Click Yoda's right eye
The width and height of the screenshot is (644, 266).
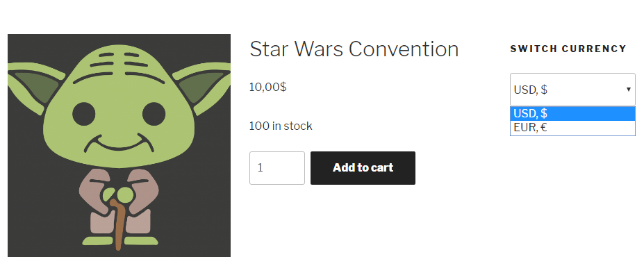coord(154,114)
